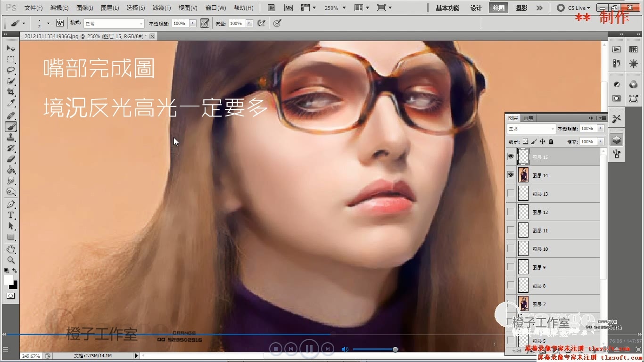Select the Quick Selection tool

[x=11, y=81]
